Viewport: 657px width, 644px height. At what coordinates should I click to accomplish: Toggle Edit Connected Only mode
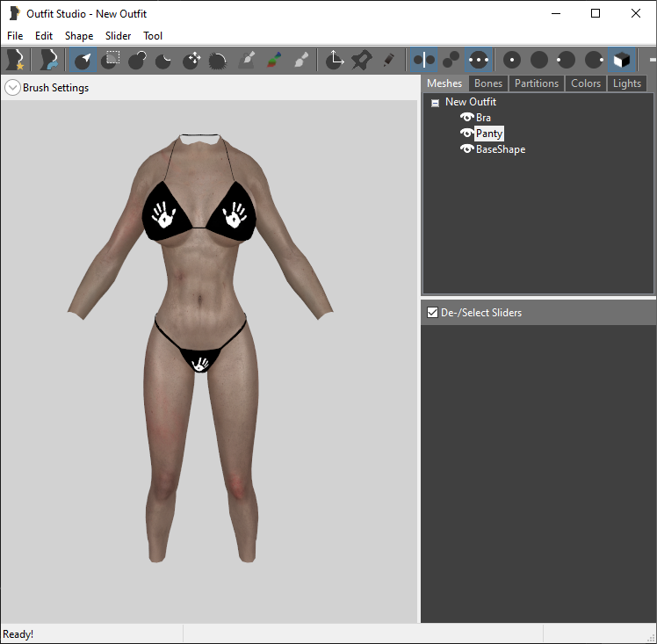pos(451,60)
